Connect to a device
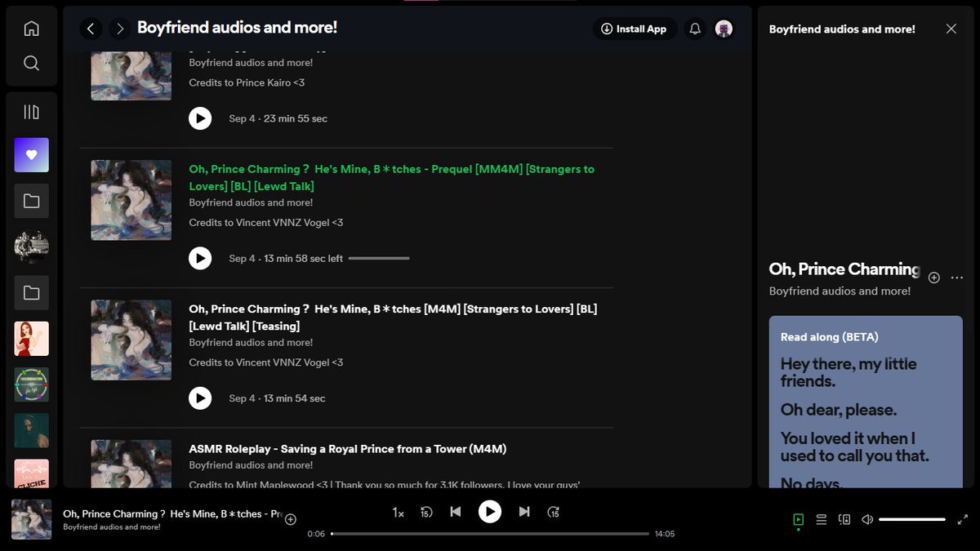 pyautogui.click(x=844, y=519)
